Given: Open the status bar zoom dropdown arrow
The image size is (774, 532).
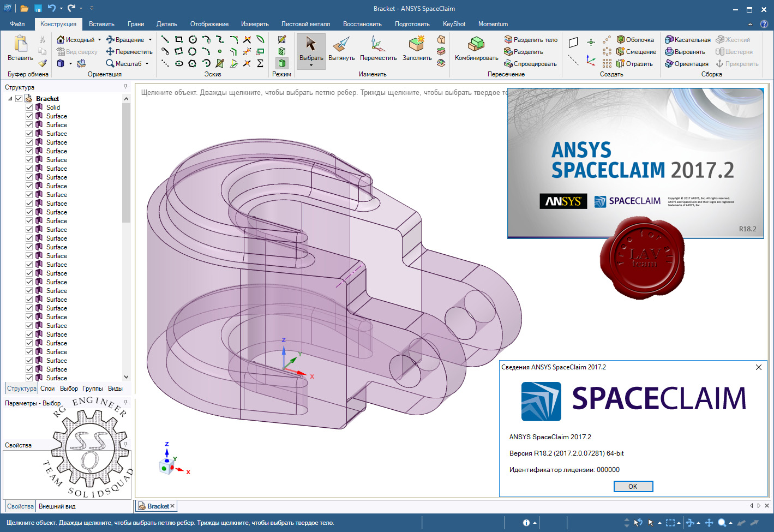Looking at the screenshot, I should pyautogui.click(x=730, y=523).
